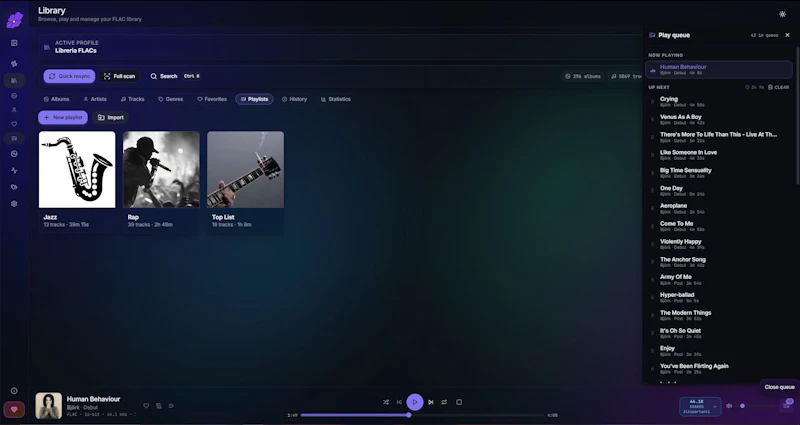The width and height of the screenshot is (800, 425).
Task: Select the now playing Human Behaviour queue entry
Action: [718, 69]
